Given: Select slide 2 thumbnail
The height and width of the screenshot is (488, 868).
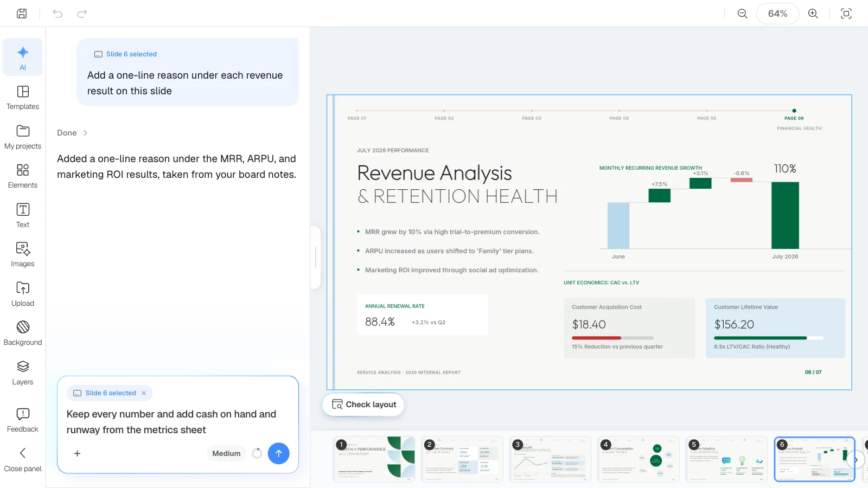Looking at the screenshot, I should (x=462, y=459).
